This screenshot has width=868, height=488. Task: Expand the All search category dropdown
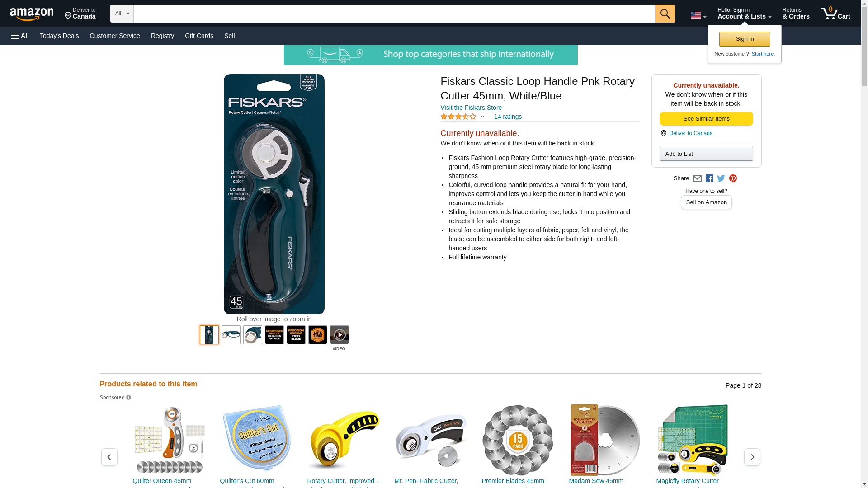(x=122, y=14)
